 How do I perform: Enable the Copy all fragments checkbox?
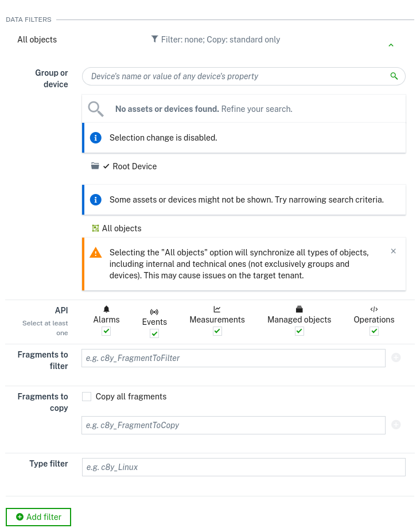pos(86,396)
